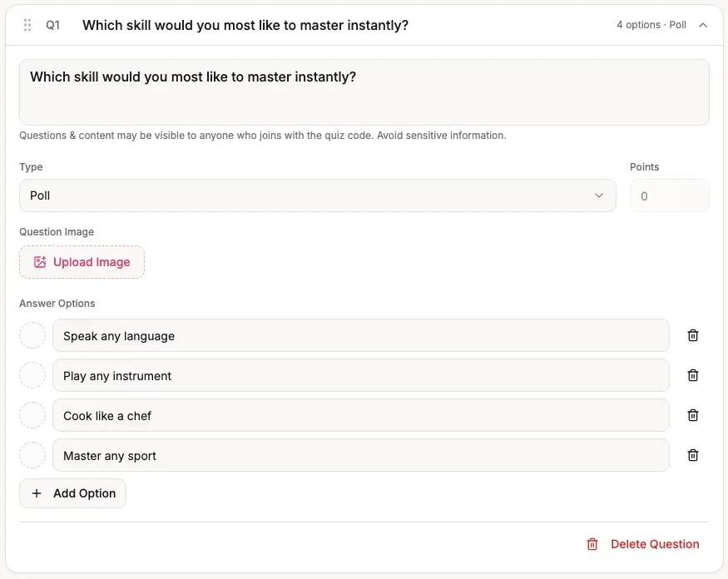This screenshot has height=579, width=728.
Task: Click the 'Question Image' label
Action: click(x=57, y=232)
